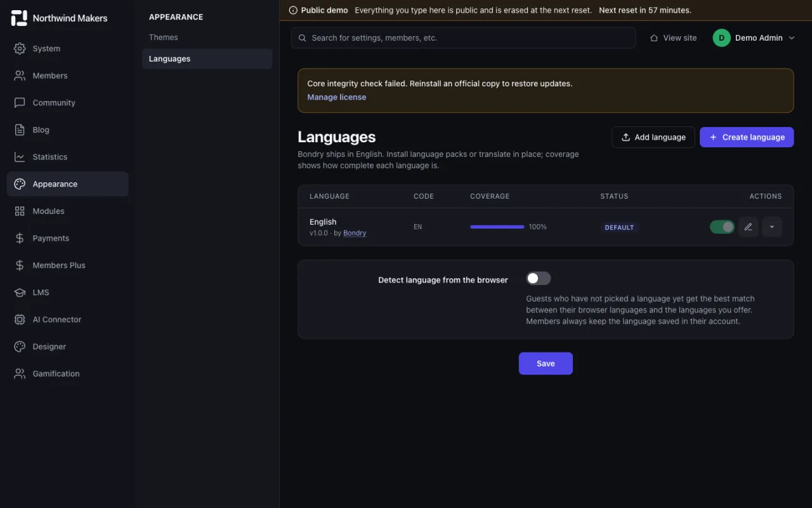Open System via its gear icon

pos(20,48)
